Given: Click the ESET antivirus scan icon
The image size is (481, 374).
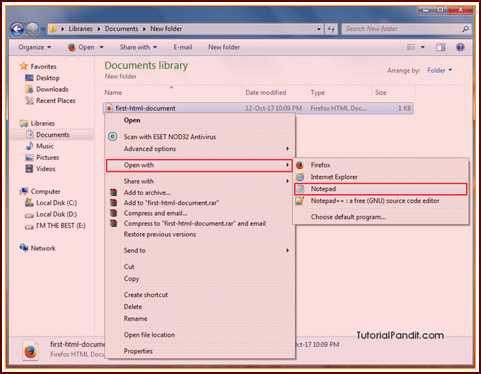Looking at the screenshot, I should (x=113, y=137).
